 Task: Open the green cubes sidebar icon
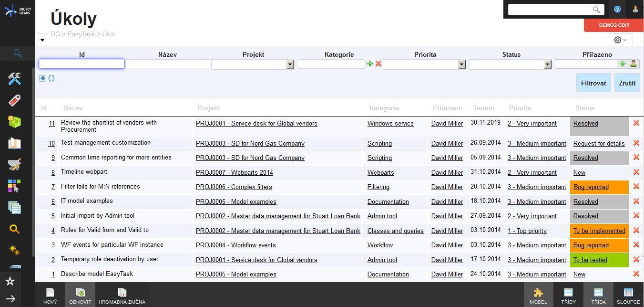(15, 122)
